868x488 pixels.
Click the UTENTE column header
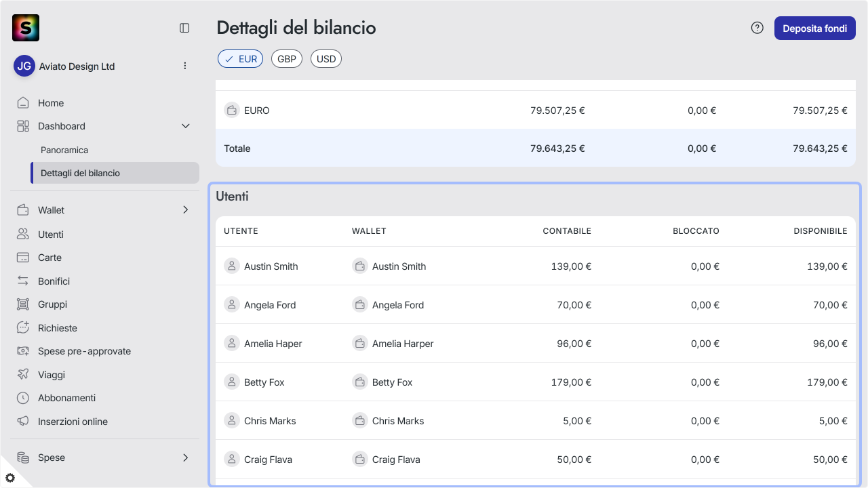[241, 231]
